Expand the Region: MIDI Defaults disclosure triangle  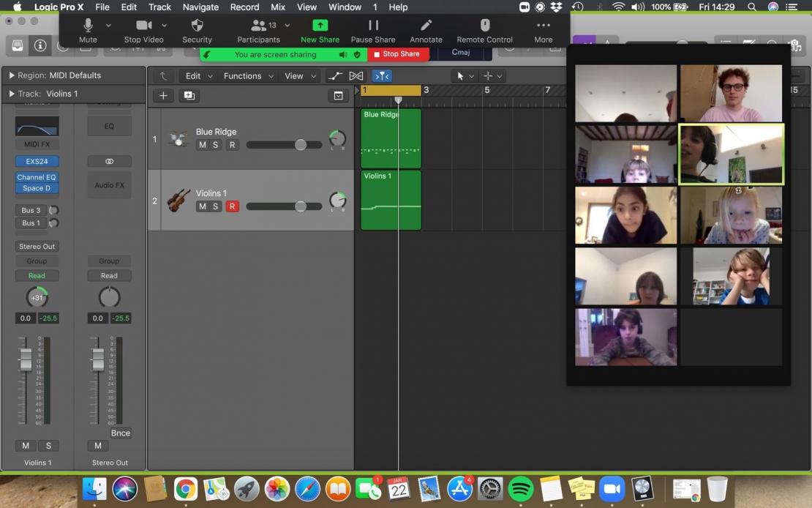[x=11, y=75]
